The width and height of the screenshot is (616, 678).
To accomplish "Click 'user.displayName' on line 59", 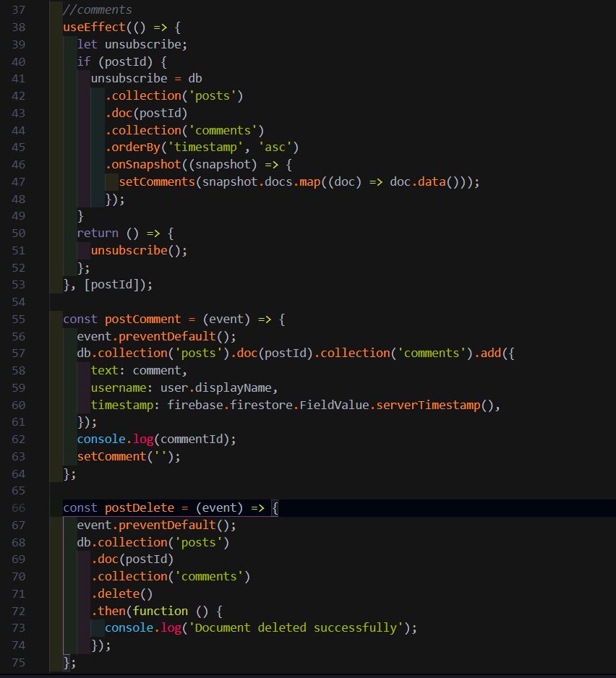I will [x=215, y=388].
